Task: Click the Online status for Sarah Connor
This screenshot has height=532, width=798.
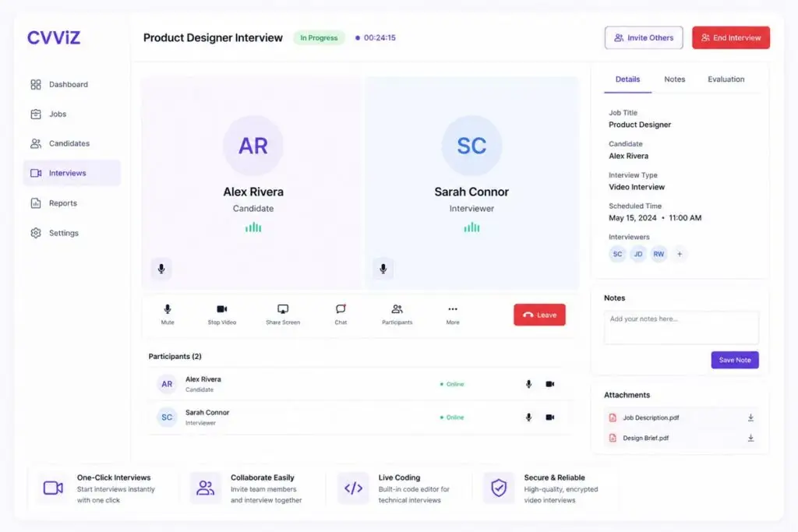Action: click(452, 417)
